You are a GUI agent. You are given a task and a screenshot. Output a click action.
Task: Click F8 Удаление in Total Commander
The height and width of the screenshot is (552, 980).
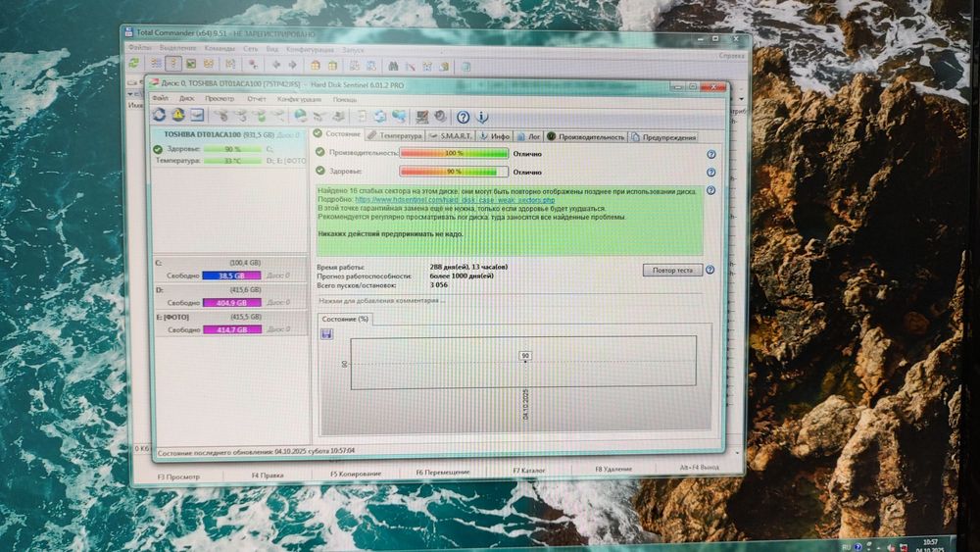click(613, 469)
